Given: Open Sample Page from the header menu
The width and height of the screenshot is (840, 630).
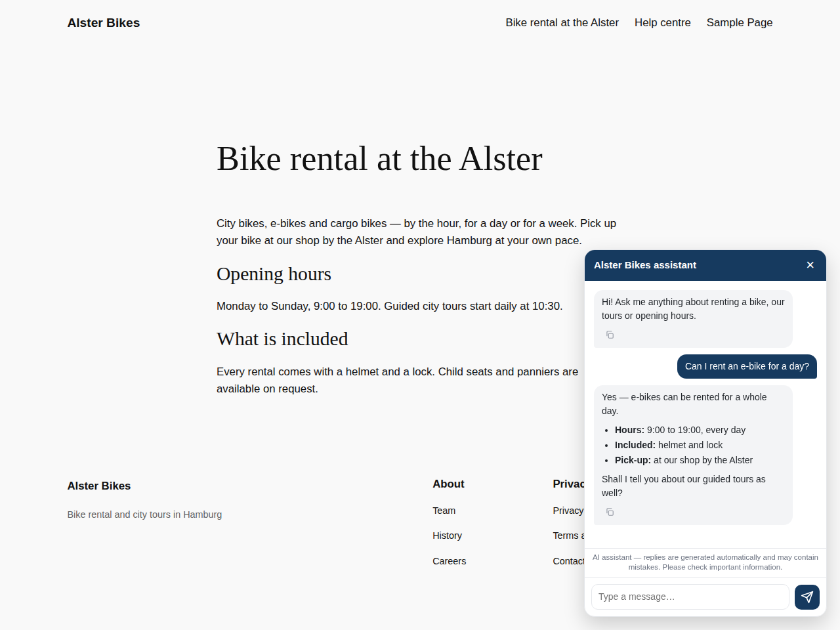Looking at the screenshot, I should pyautogui.click(x=740, y=22).
